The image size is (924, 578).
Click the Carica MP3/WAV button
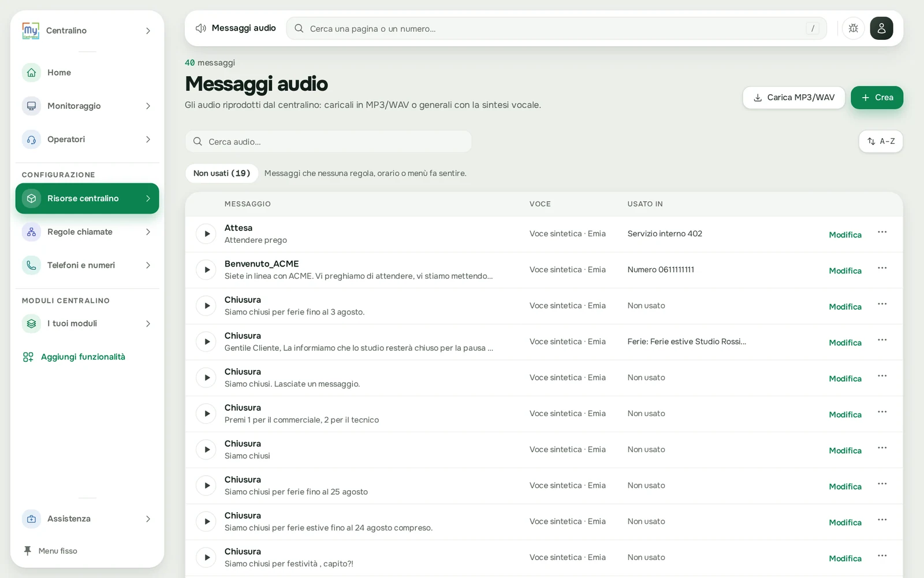pyautogui.click(x=793, y=98)
